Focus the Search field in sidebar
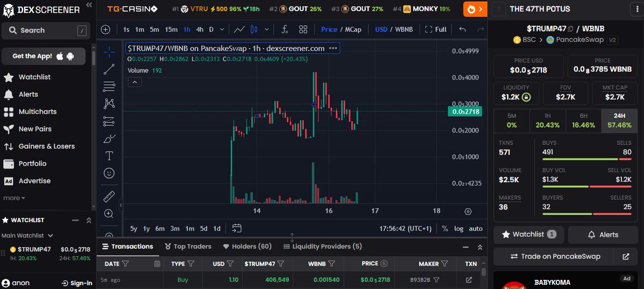 tap(47, 31)
